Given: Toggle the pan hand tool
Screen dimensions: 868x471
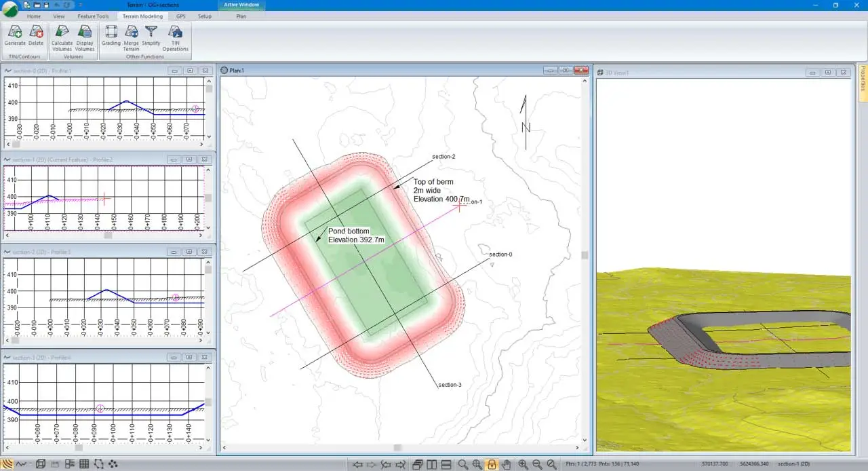Looking at the screenshot, I should [x=507, y=464].
